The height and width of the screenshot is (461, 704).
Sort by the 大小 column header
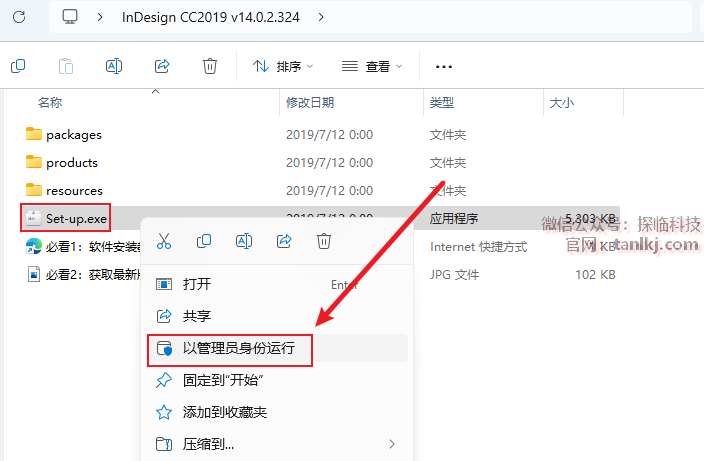tap(562, 103)
